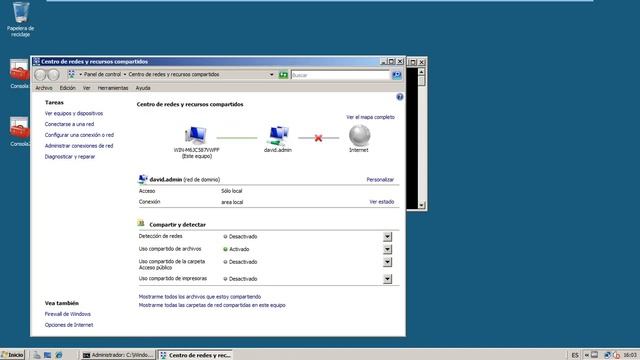Open the Inicio start button
The height and width of the screenshot is (360, 640).
pos(13,355)
